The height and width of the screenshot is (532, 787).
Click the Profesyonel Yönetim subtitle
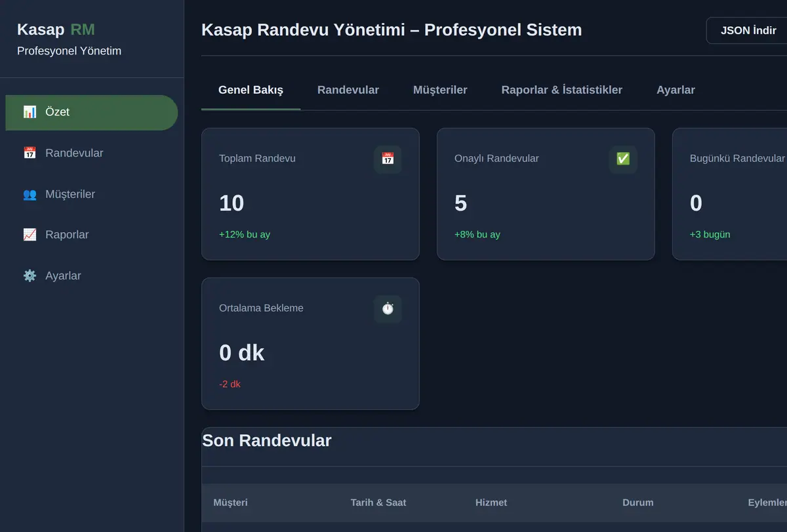coord(69,51)
